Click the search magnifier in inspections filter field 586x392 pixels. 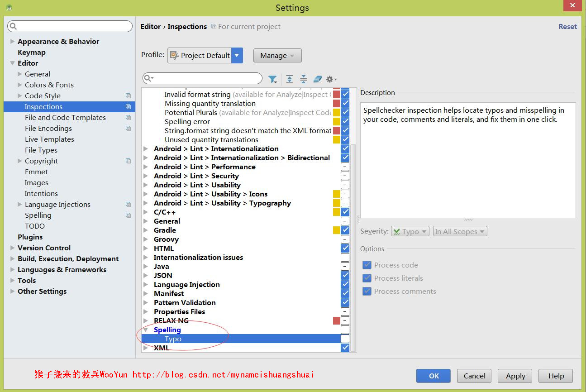148,78
